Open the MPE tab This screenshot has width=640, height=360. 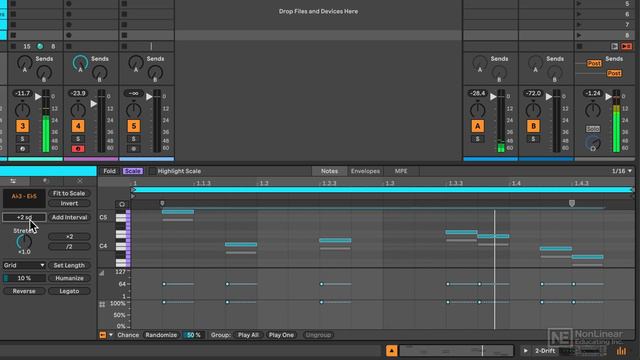401,171
